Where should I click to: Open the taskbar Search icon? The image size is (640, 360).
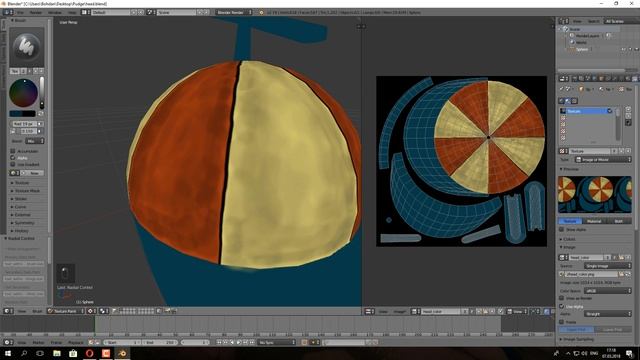pos(24,353)
